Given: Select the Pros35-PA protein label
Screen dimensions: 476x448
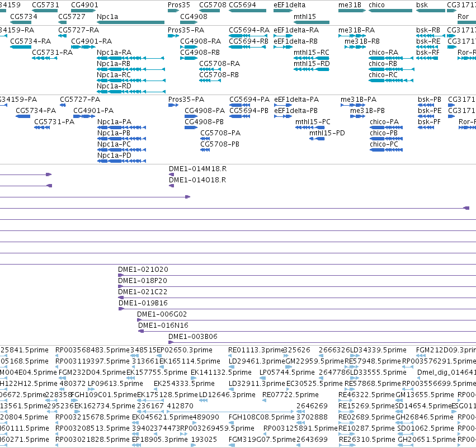Looking at the screenshot, I should pos(186,100).
